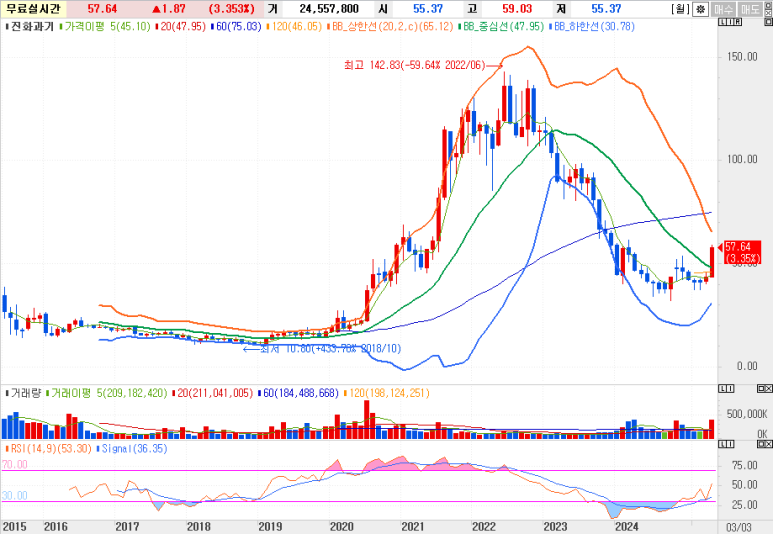
Task: Maximize the volume (거래량) panel
Action: click(x=761, y=389)
